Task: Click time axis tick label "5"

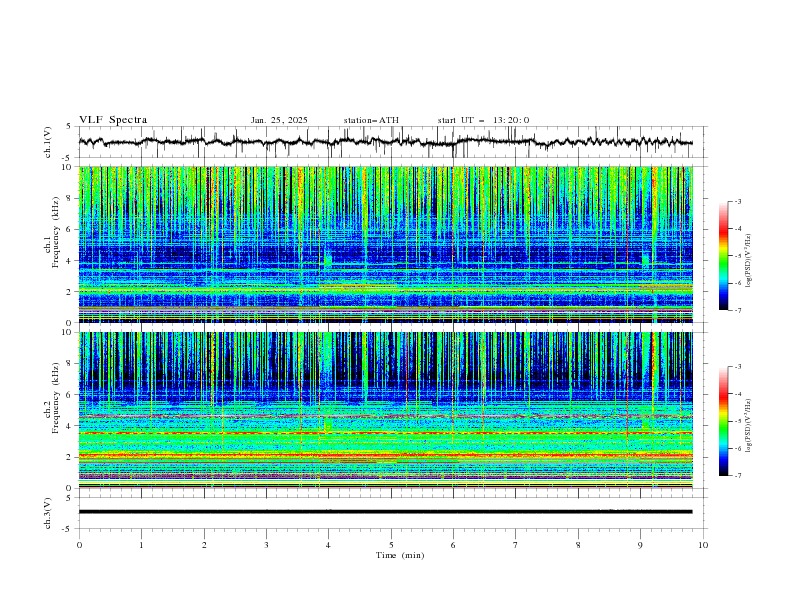Action: (391, 545)
